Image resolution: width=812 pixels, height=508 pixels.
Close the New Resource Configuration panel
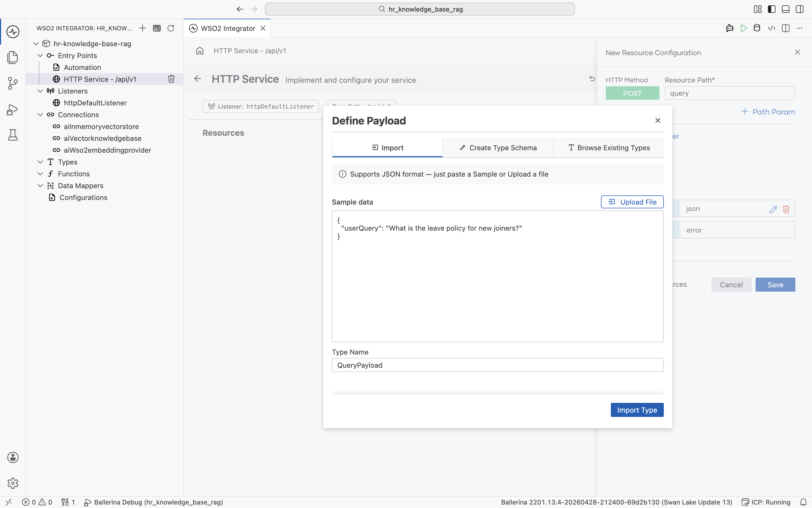point(797,52)
